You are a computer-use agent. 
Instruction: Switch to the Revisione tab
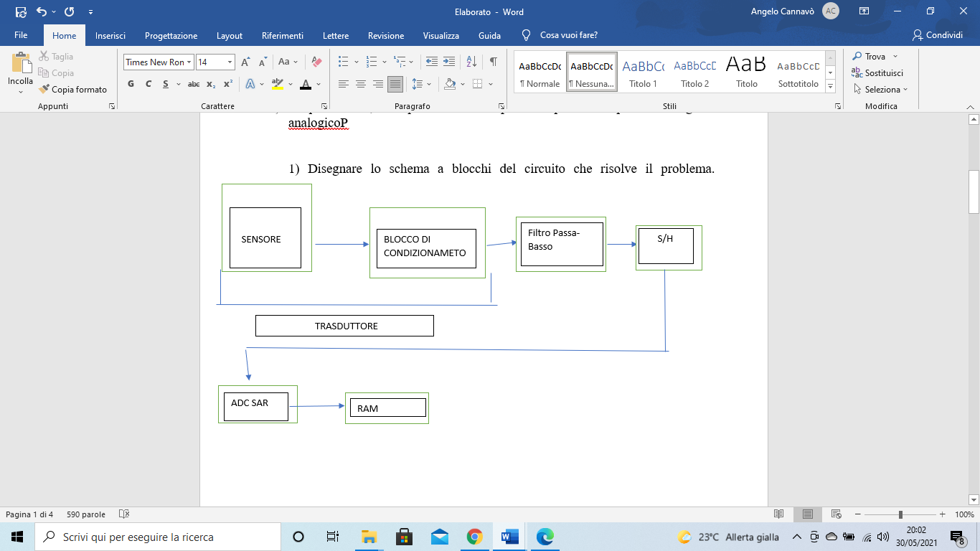(x=386, y=35)
